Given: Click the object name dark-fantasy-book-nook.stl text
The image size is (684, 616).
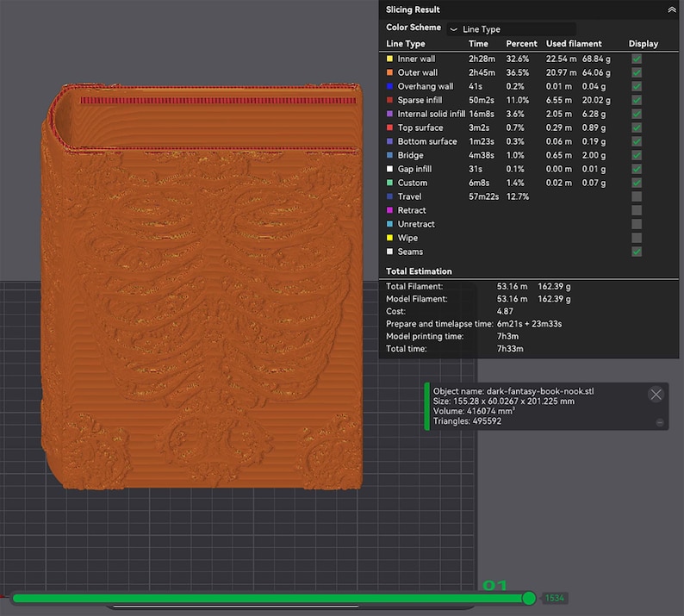Looking at the screenshot, I should coord(539,391).
